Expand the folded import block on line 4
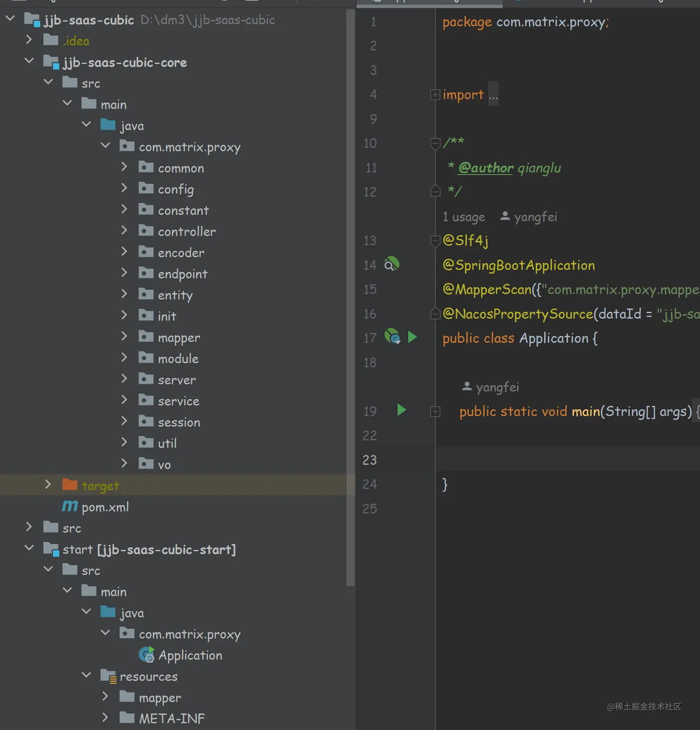Viewport: 700px width, 730px height. point(435,95)
